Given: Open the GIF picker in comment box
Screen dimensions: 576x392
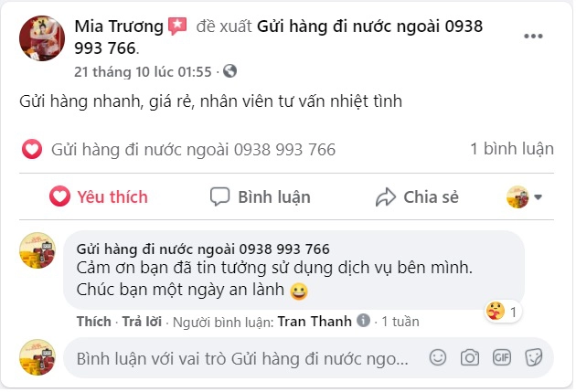Looking at the screenshot, I should coord(502,357).
